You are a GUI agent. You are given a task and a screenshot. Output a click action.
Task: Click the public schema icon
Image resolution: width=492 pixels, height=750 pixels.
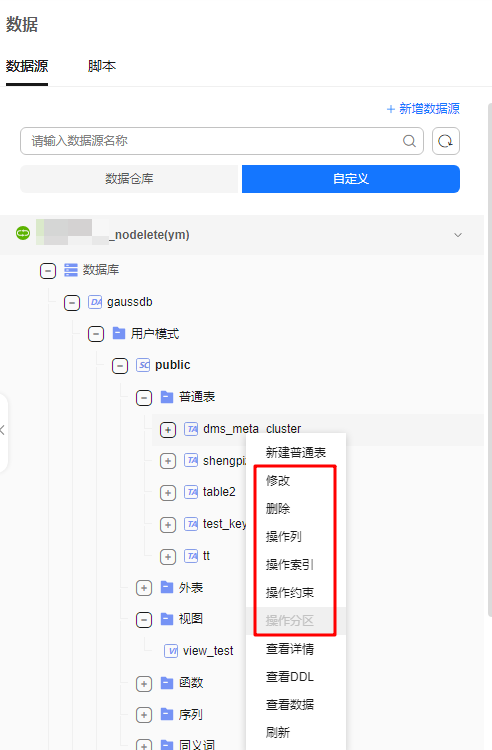point(143,365)
